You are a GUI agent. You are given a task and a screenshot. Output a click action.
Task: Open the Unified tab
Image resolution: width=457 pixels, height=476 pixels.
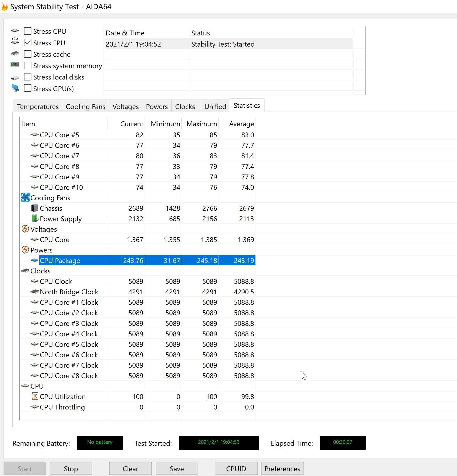215,106
